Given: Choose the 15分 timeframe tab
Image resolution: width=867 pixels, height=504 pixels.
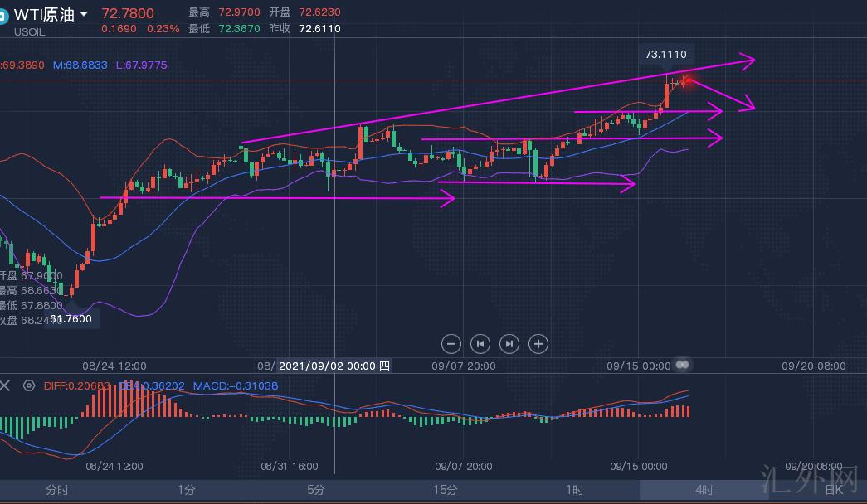Looking at the screenshot, I should pos(446,490).
